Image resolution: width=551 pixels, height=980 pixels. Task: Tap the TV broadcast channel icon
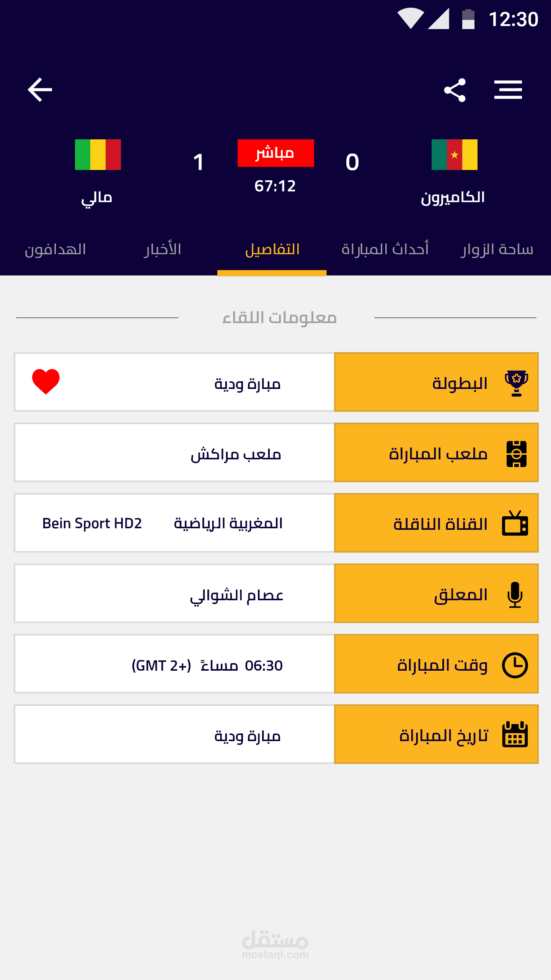coord(515,523)
